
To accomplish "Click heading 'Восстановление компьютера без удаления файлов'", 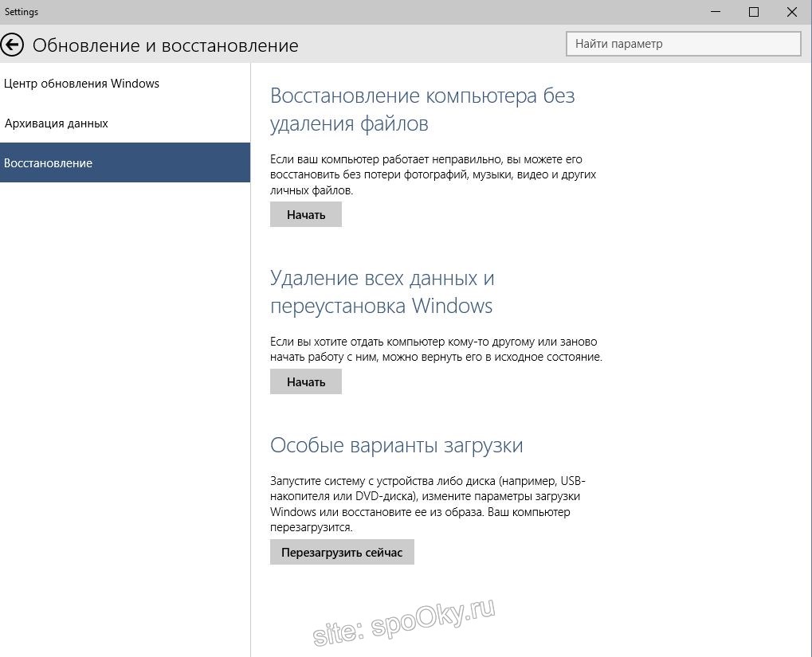I will (x=422, y=110).
